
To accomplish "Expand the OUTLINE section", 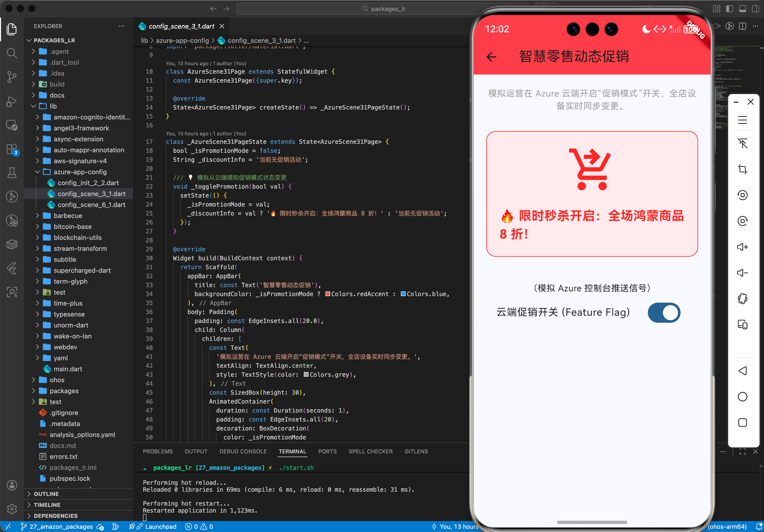I will tap(46, 494).
